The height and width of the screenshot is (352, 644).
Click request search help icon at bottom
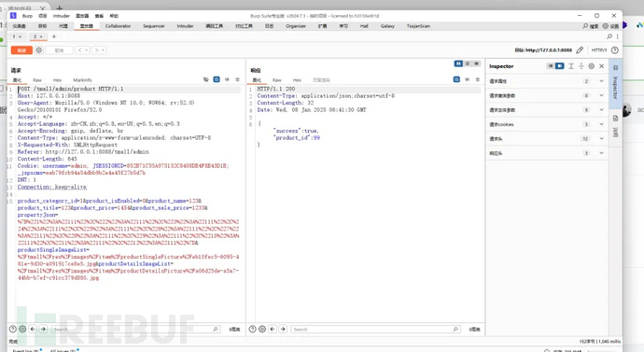click(x=13, y=329)
